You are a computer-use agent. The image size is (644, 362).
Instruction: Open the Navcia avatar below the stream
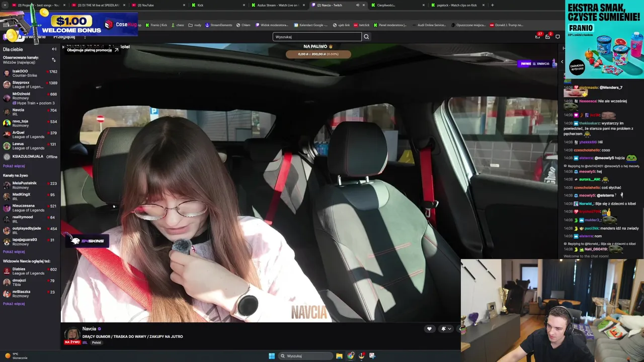72,334
